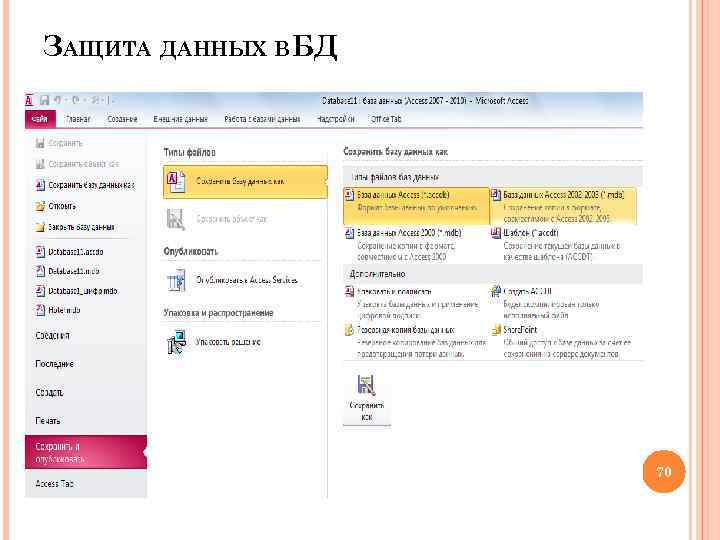Choose the SharePoint option
The width and height of the screenshot is (720, 540).
coord(563,342)
